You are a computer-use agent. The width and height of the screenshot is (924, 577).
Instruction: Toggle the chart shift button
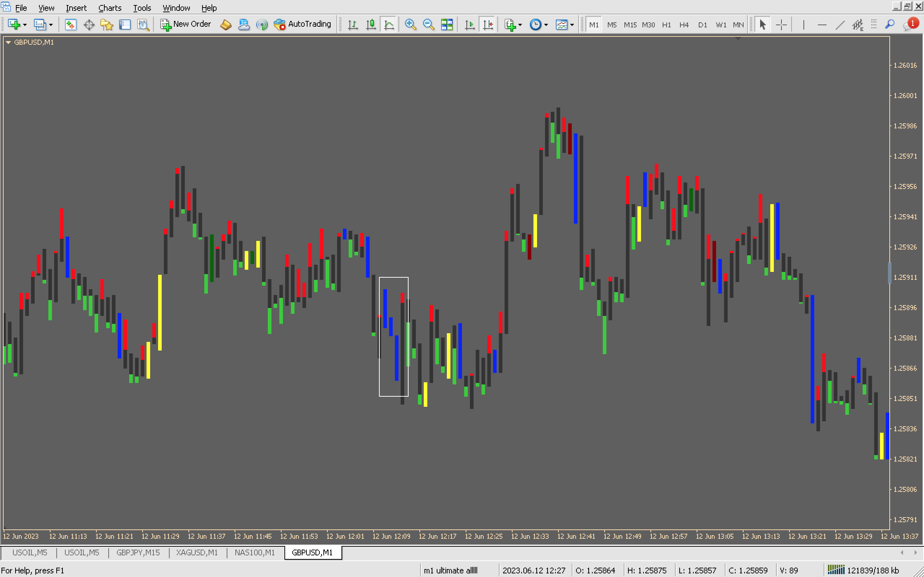coord(488,25)
